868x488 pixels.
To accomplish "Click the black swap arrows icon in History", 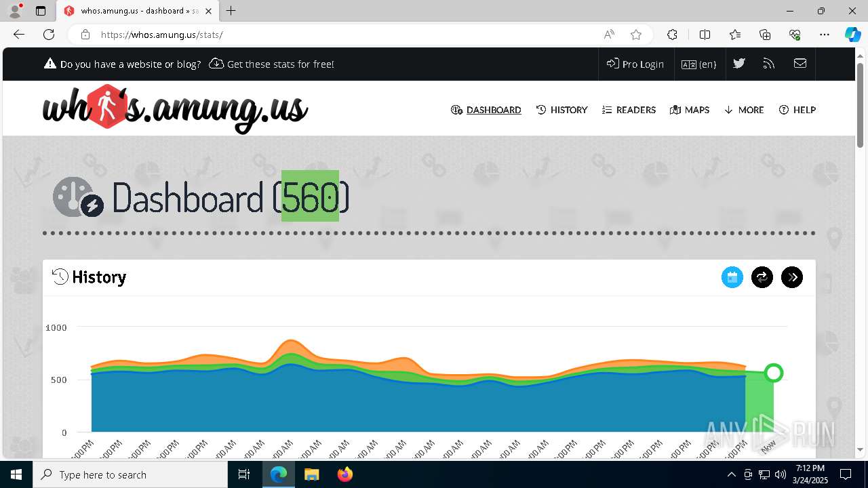I will coord(762,277).
